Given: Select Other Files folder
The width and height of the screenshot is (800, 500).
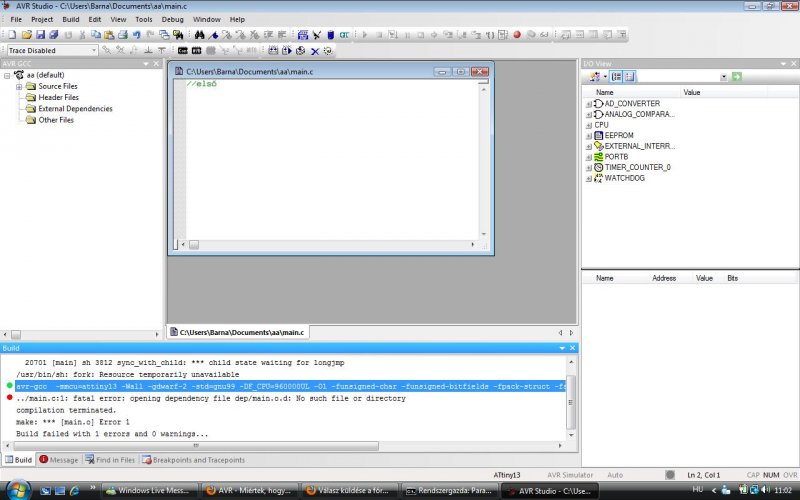Looking at the screenshot, I should pos(56,120).
